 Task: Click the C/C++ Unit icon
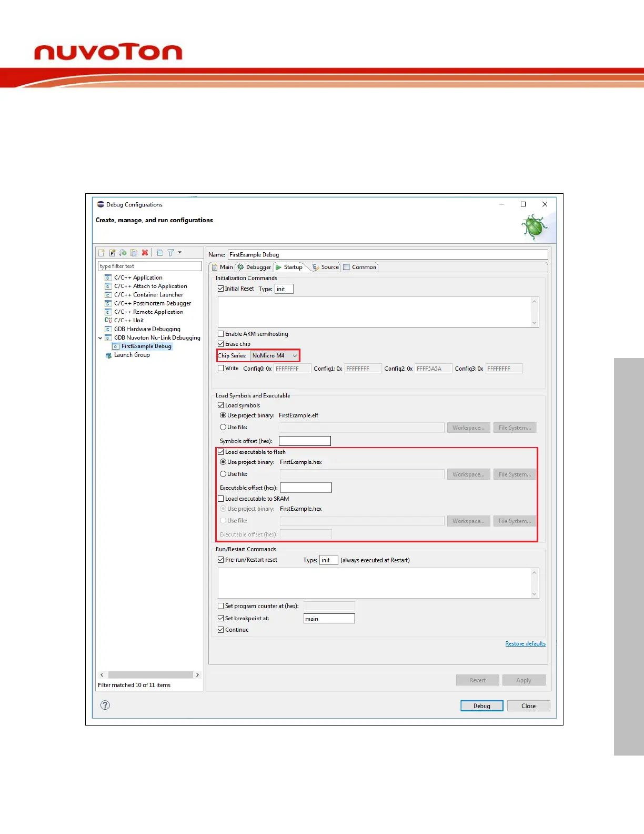(108, 320)
